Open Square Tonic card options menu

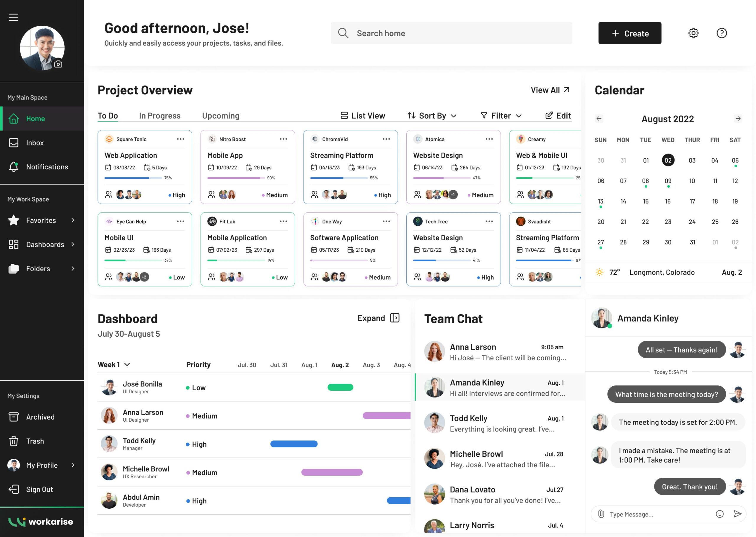[180, 139]
